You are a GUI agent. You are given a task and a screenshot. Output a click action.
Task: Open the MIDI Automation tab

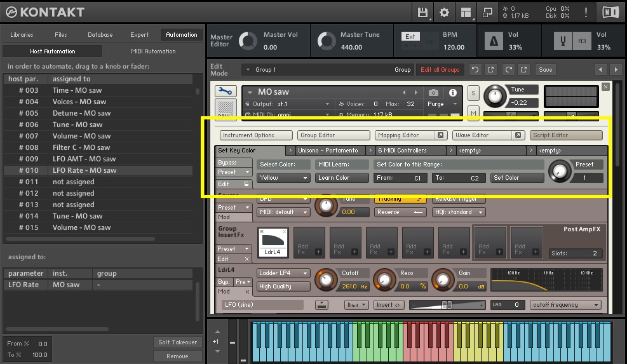(153, 51)
